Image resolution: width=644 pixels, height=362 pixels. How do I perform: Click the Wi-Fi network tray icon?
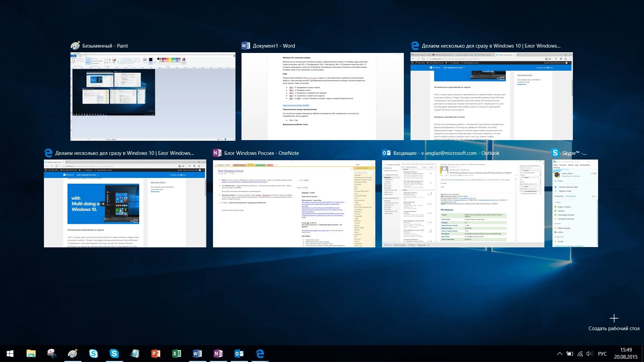[580, 354]
